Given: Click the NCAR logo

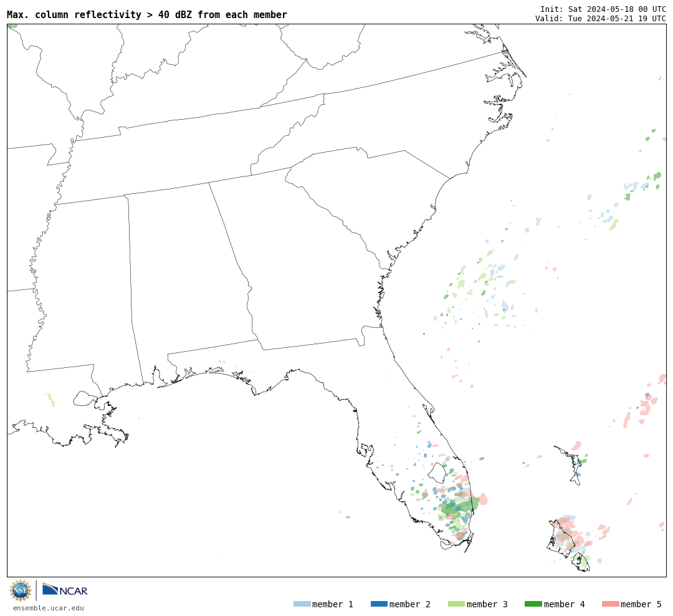Looking at the screenshot, I should [x=65, y=589].
